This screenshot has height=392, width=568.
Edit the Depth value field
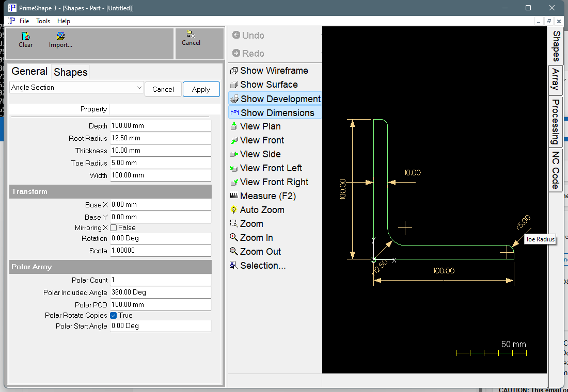coord(161,126)
